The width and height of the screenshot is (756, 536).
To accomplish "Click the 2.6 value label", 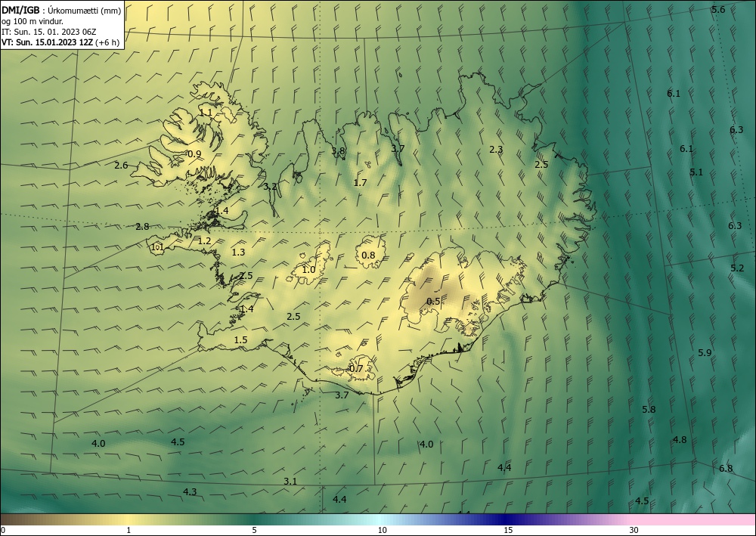I will [122, 166].
